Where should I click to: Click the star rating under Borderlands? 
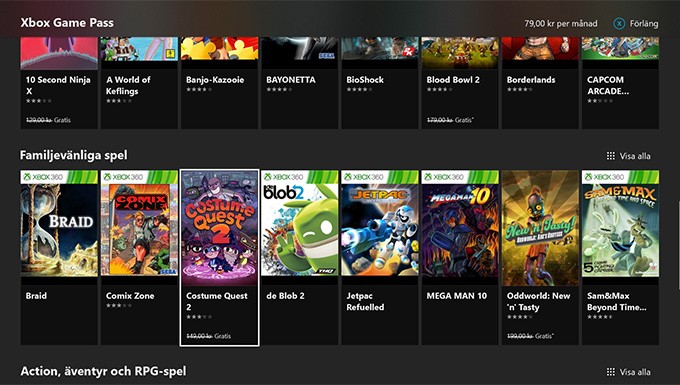click(x=520, y=90)
